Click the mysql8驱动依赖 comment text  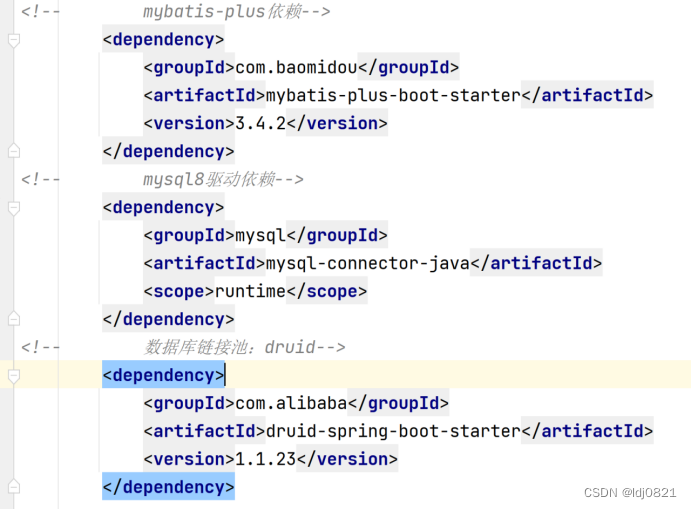point(209,180)
